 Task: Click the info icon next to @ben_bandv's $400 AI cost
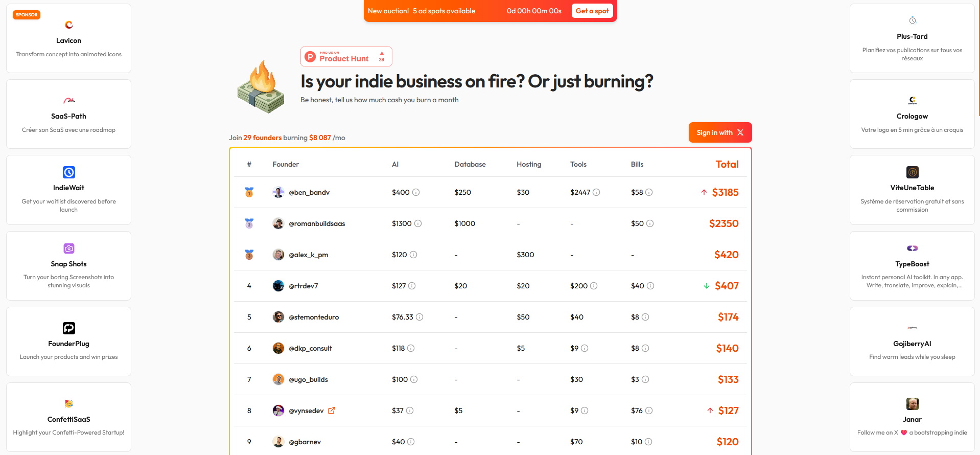point(416,192)
